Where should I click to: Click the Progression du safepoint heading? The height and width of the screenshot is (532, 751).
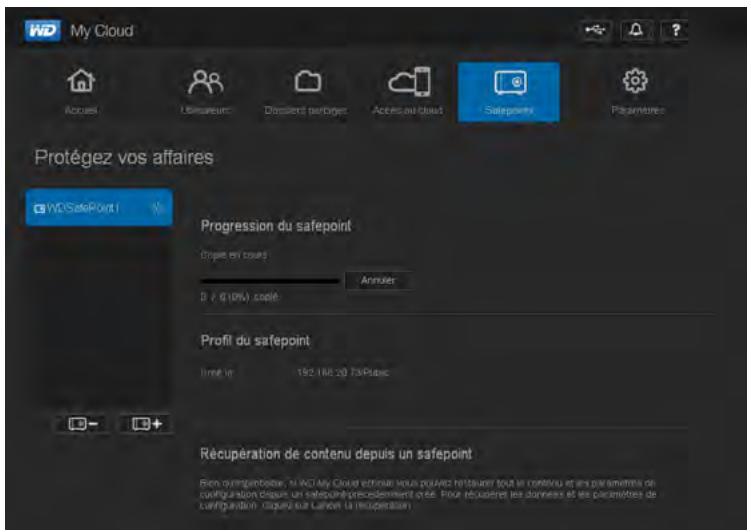276,226
